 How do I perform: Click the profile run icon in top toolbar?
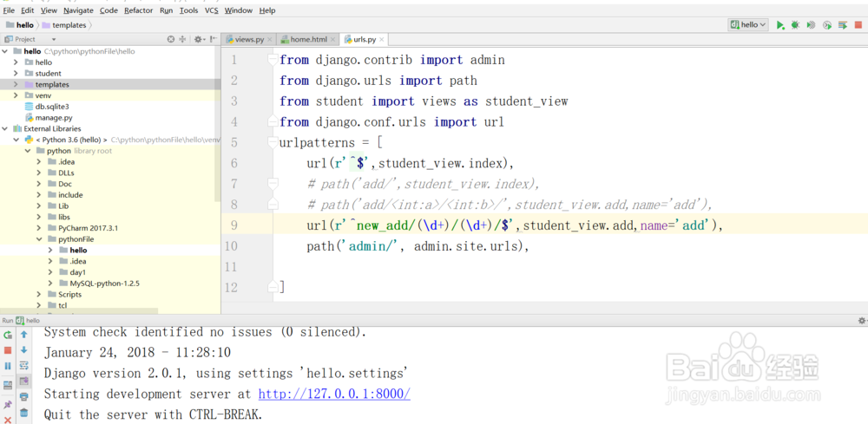pyautogui.click(x=827, y=25)
